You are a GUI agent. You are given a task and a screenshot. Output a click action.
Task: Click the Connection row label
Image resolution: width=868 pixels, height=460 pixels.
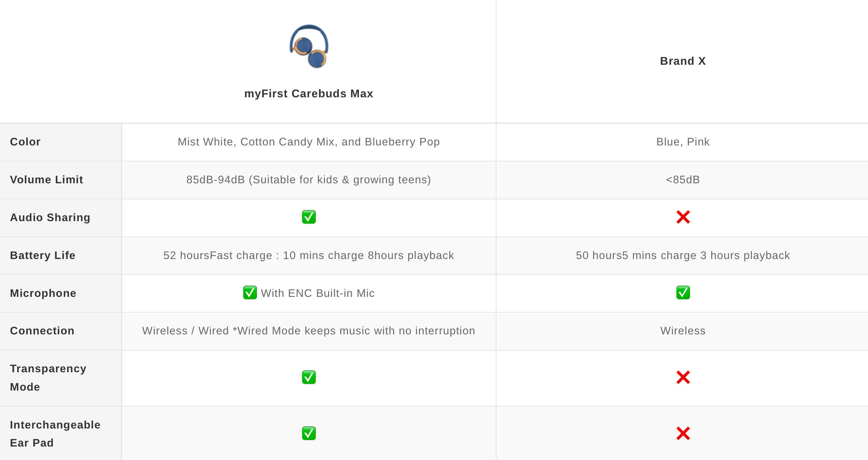[x=42, y=331]
